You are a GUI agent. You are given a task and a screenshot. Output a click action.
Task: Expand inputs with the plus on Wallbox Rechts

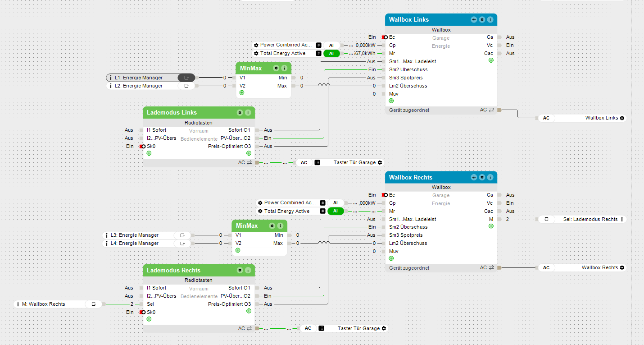pos(391,258)
